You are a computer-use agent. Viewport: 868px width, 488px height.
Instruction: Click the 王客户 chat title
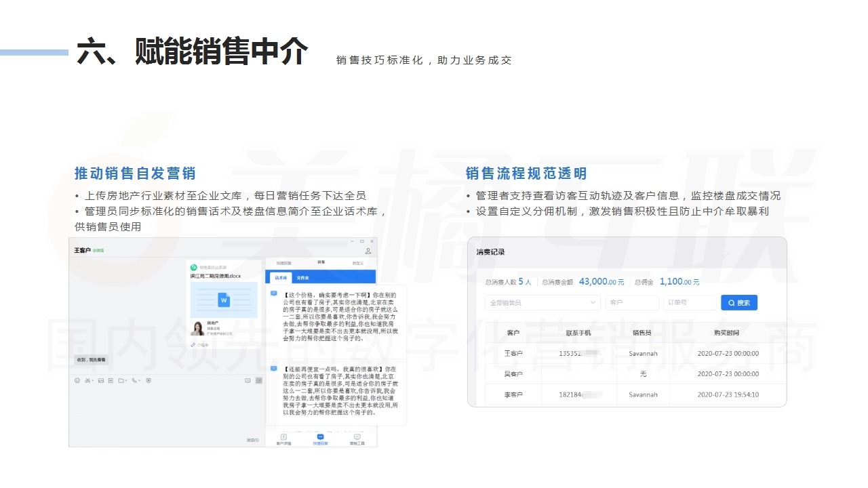point(82,251)
